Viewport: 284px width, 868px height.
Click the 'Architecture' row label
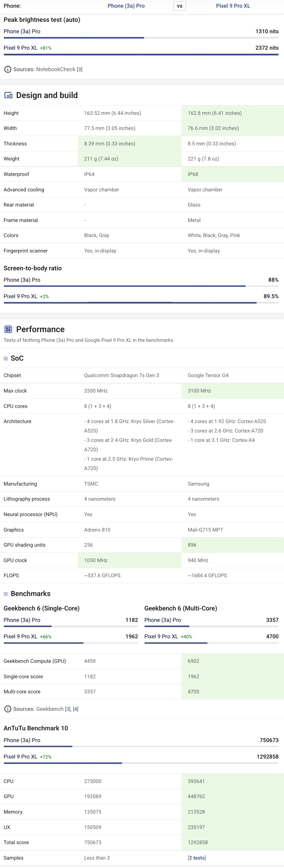coord(17,421)
